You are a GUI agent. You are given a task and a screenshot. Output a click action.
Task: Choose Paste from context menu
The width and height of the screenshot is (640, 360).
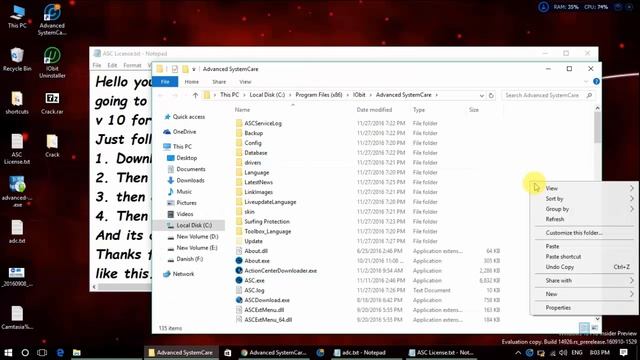coord(584,246)
